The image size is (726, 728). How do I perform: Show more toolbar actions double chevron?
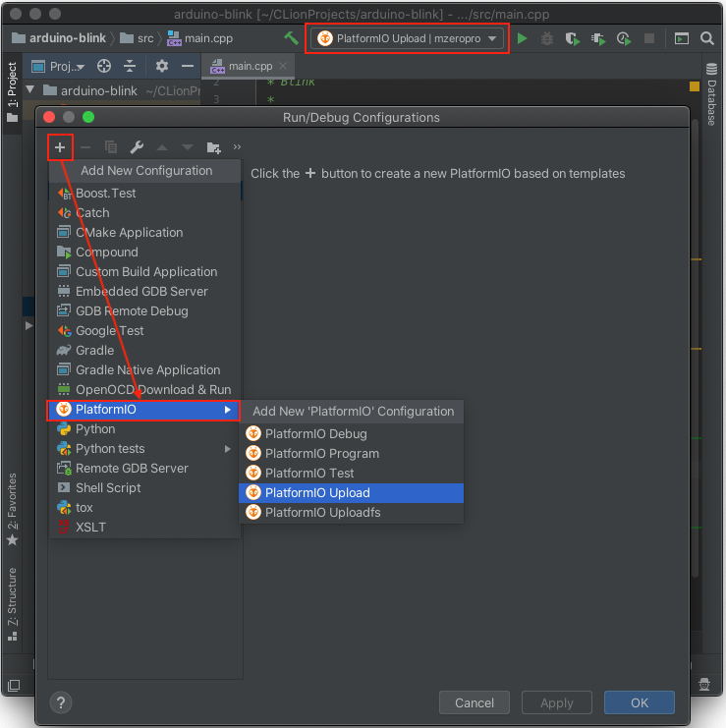click(237, 147)
